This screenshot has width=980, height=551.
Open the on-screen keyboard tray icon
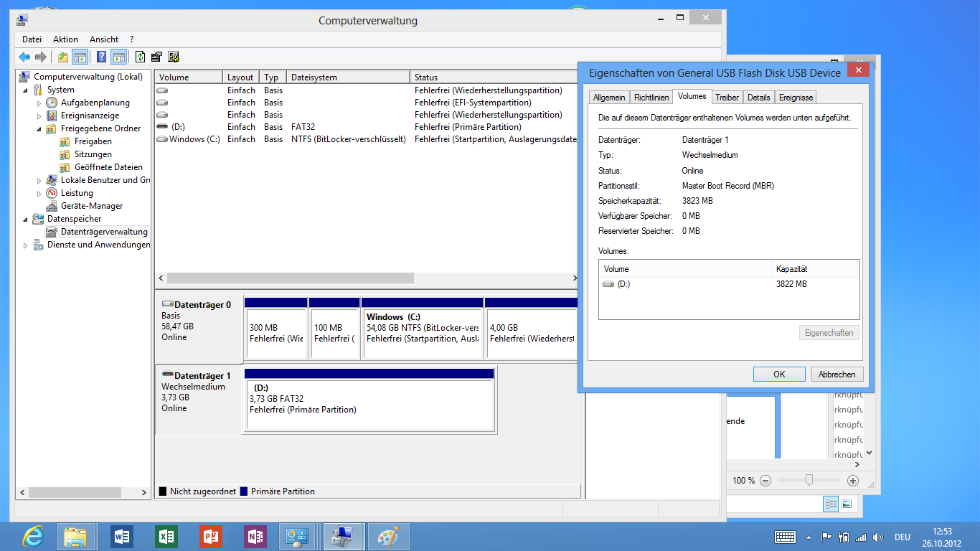785,537
